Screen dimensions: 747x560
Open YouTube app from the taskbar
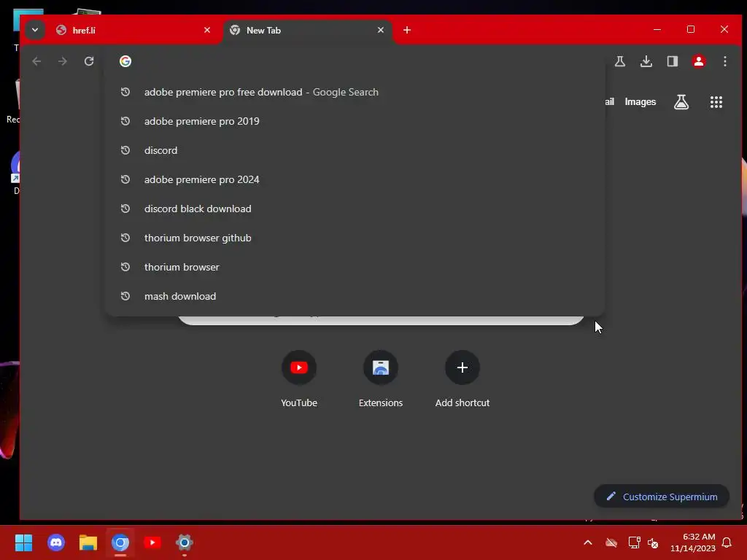point(152,542)
